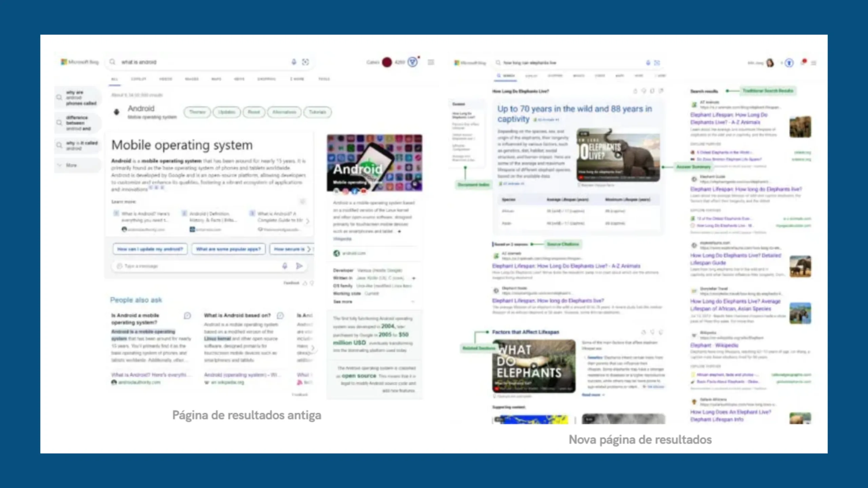The width and height of the screenshot is (868, 488).
Task: Open the Rewards trophy icon on the old page
Action: pyautogui.click(x=413, y=62)
